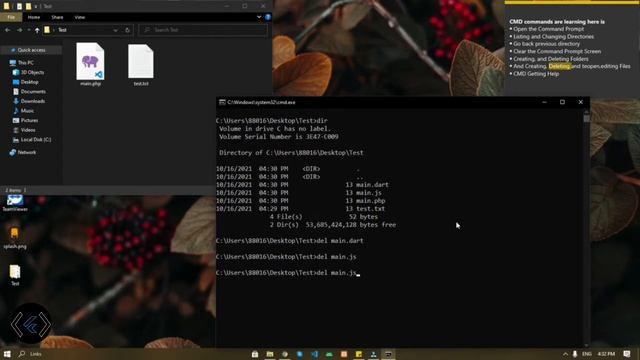Screen dimensions: 640x360
Task: Open recent locations dropdown in Explorer
Action: 29,30
